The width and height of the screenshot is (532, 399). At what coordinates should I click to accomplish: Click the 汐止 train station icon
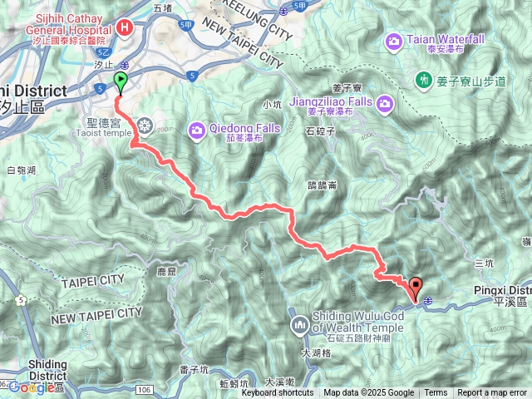pyautogui.click(x=125, y=65)
